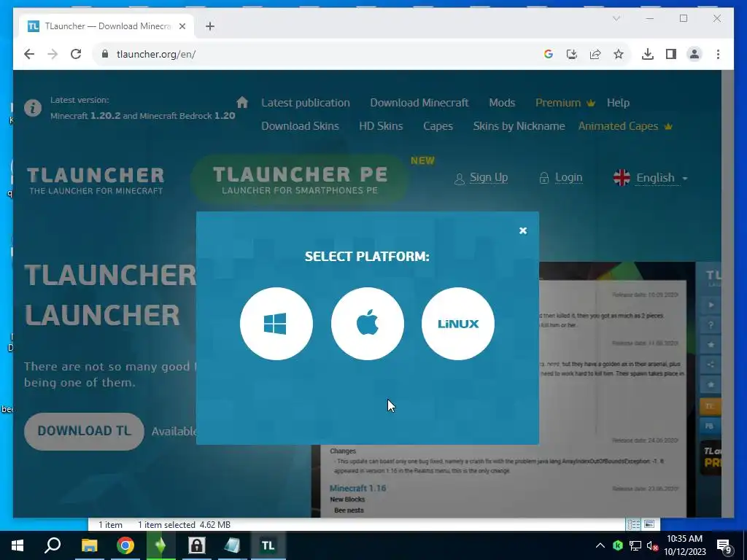Open Skins by Nickname page
This screenshot has width=747, height=560.
point(519,126)
